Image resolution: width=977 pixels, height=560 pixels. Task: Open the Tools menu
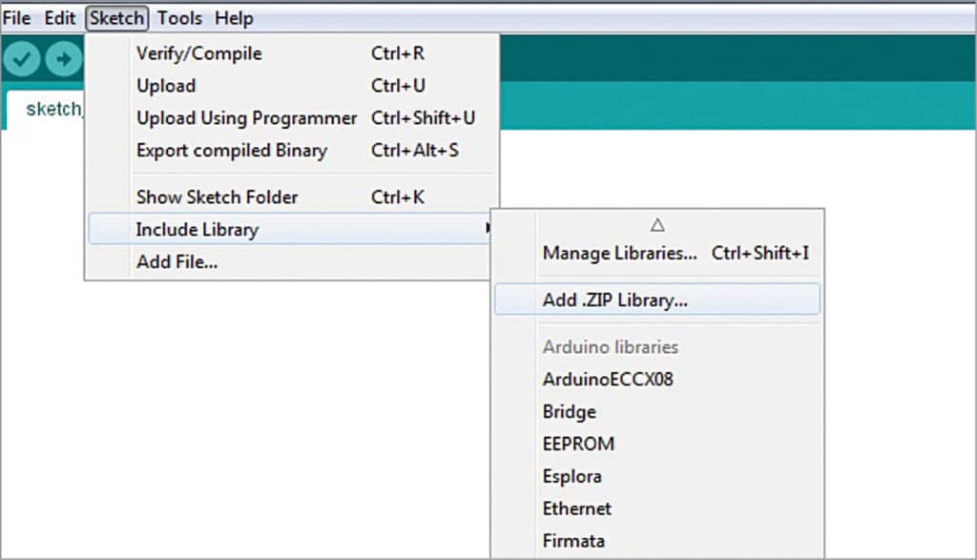[179, 18]
